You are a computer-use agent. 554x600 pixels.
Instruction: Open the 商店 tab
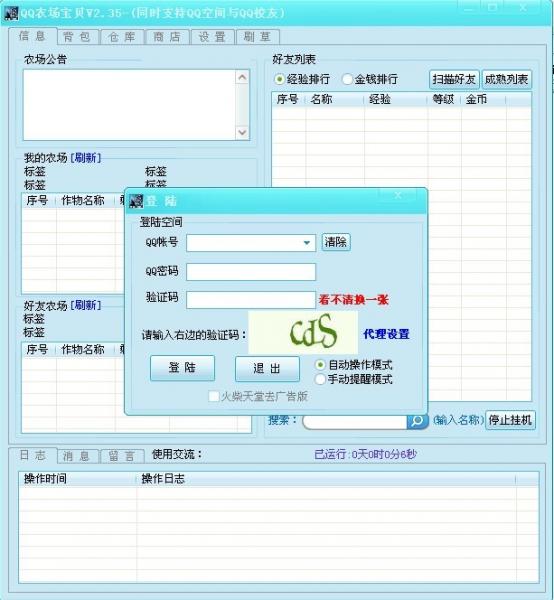[x=167, y=37]
